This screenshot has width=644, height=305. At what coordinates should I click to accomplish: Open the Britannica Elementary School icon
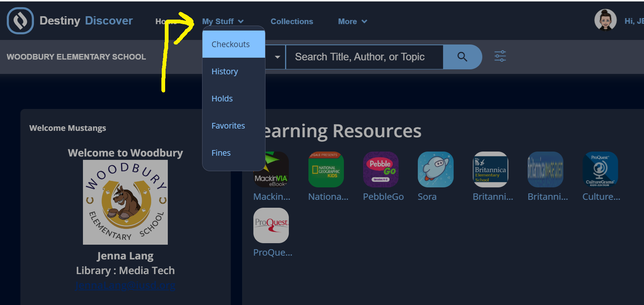491,169
